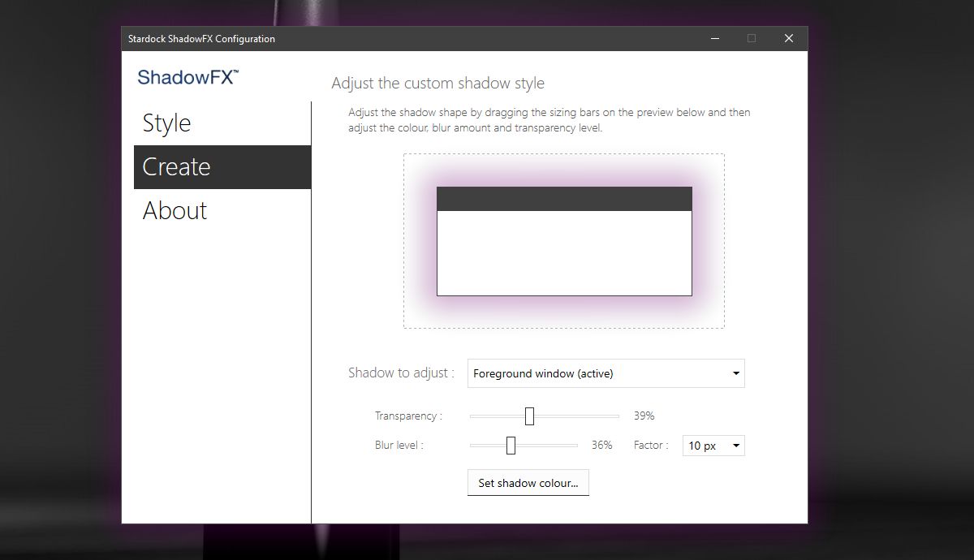The width and height of the screenshot is (974, 560).
Task: Click the Transparency slider handle
Action: tap(529, 416)
